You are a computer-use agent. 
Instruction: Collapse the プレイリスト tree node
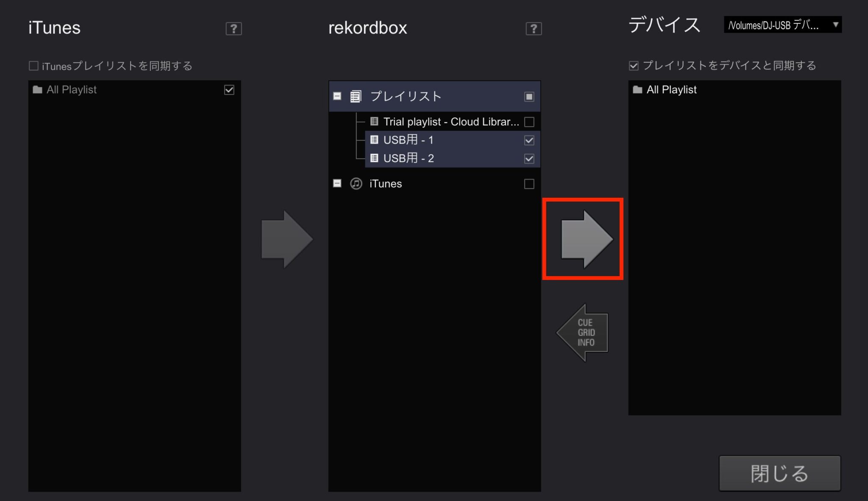coord(337,96)
